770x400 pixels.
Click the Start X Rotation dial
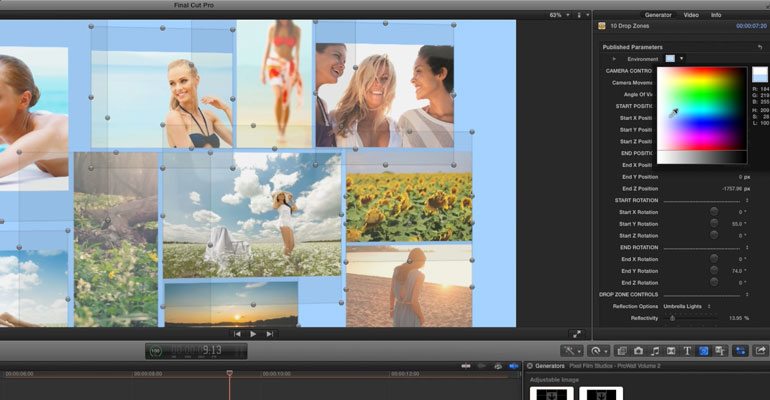coord(714,212)
